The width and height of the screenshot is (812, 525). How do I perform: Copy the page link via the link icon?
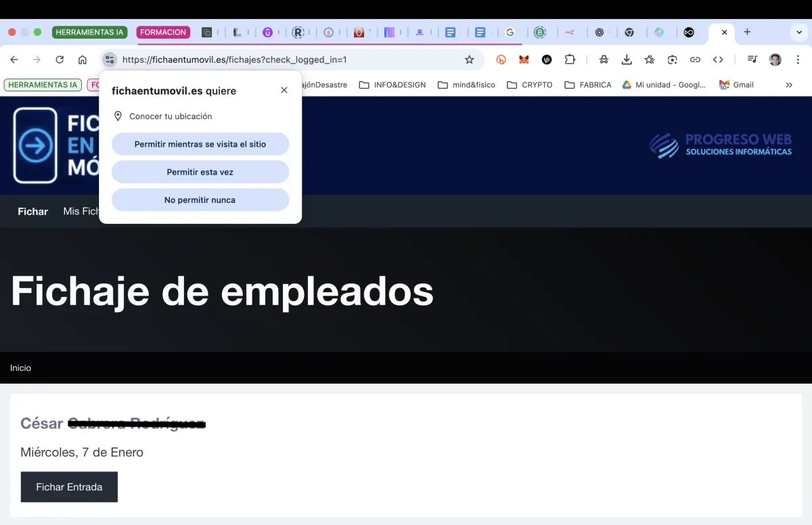tap(696, 60)
